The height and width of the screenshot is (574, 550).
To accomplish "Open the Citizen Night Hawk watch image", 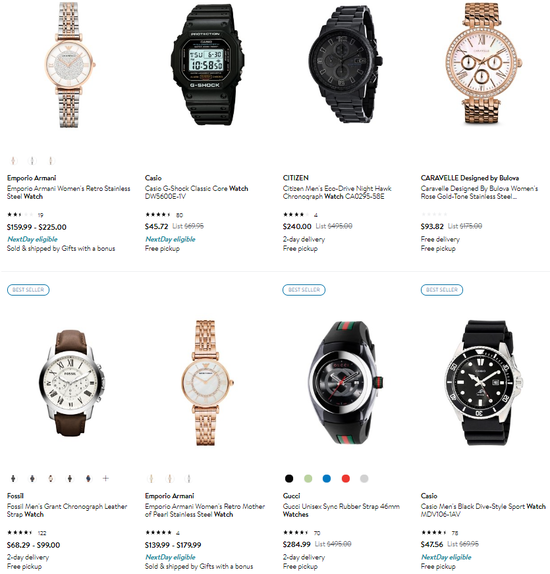I will click(345, 64).
